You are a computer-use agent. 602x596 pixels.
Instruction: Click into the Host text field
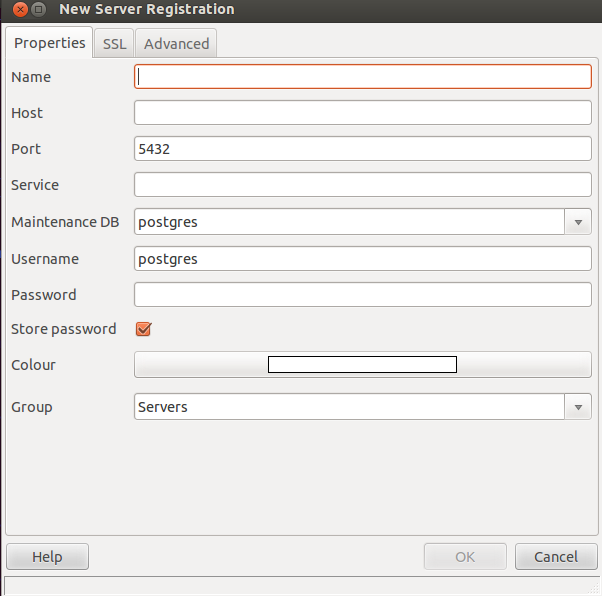click(362, 113)
